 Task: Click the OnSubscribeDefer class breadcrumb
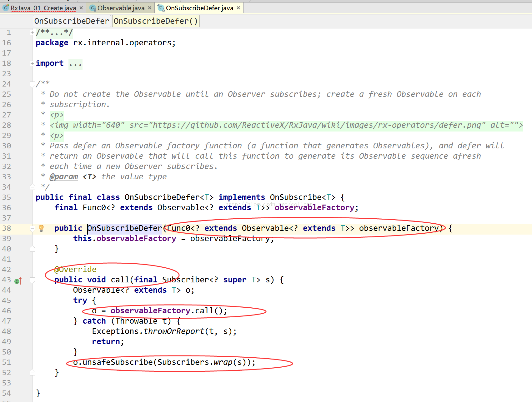tap(72, 21)
